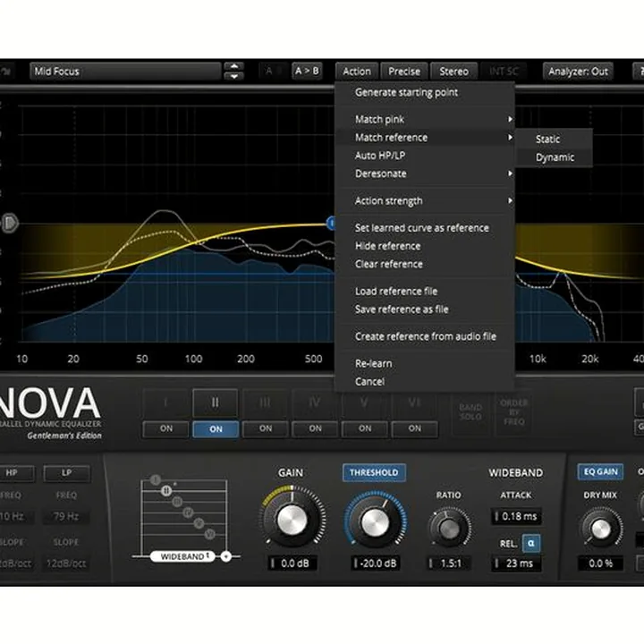Select the WIDEBAND pill in diagram
Image resolution: width=644 pixels, height=644 pixels.
click(182, 556)
